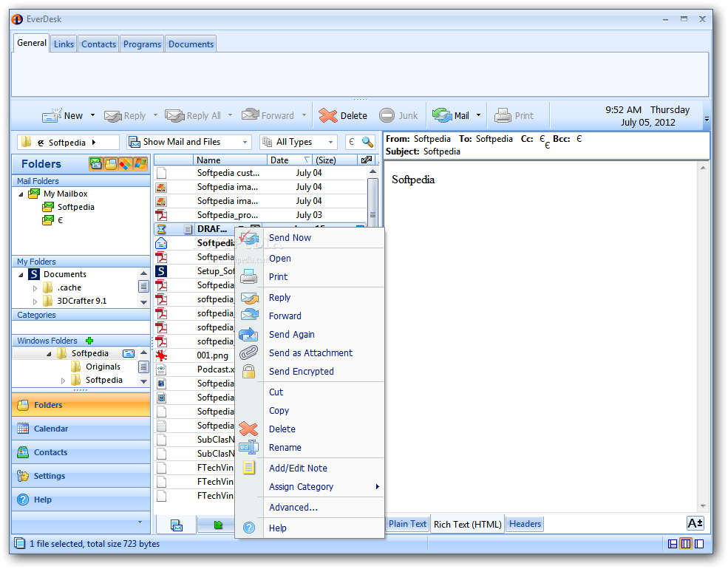Click the note icon on DRAF row

188,229
